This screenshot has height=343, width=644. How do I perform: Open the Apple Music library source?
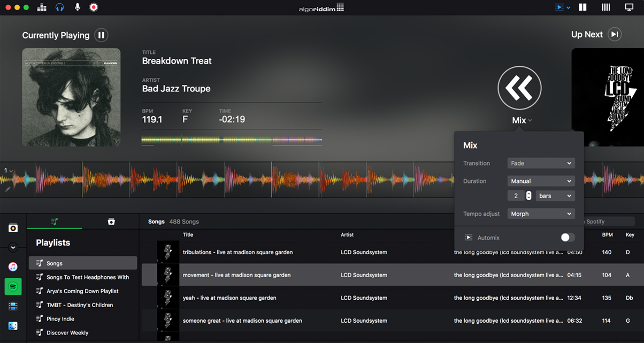[13, 267]
